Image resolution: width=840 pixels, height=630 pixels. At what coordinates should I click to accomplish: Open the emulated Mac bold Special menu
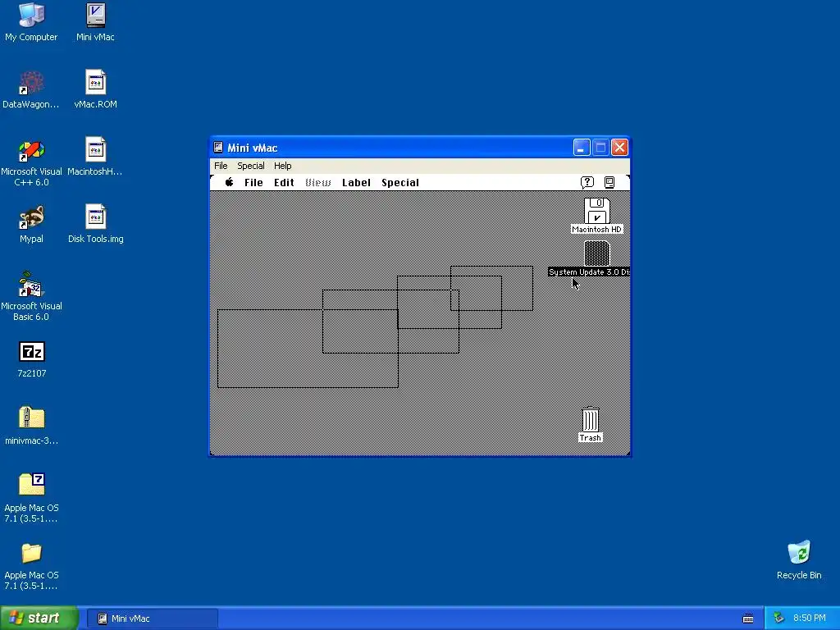pyautogui.click(x=400, y=182)
